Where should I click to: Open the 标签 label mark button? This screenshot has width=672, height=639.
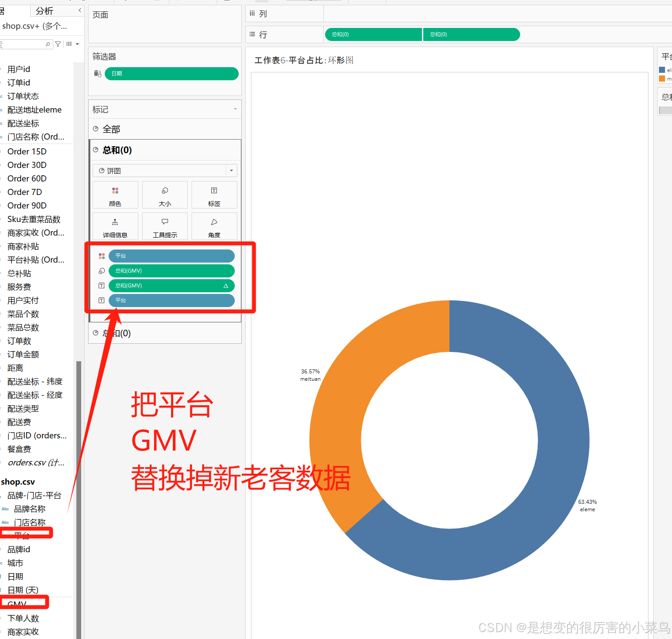[x=214, y=195]
